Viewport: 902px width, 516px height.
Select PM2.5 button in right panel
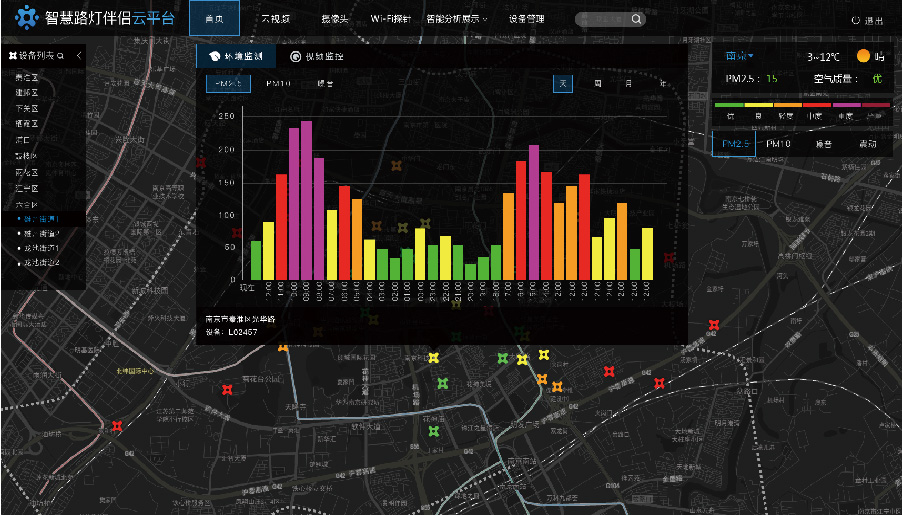click(x=735, y=144)
